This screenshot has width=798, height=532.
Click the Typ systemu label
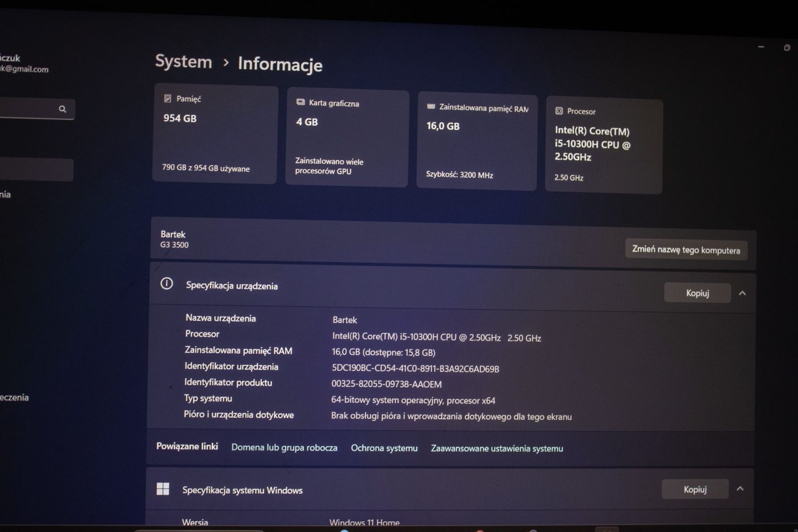(208, 398)
